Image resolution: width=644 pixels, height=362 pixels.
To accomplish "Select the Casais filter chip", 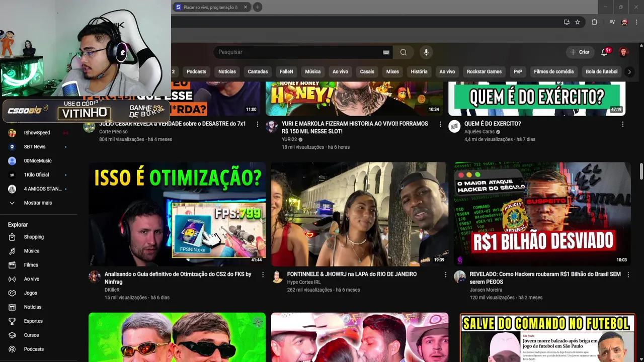I will coord(367,72).
